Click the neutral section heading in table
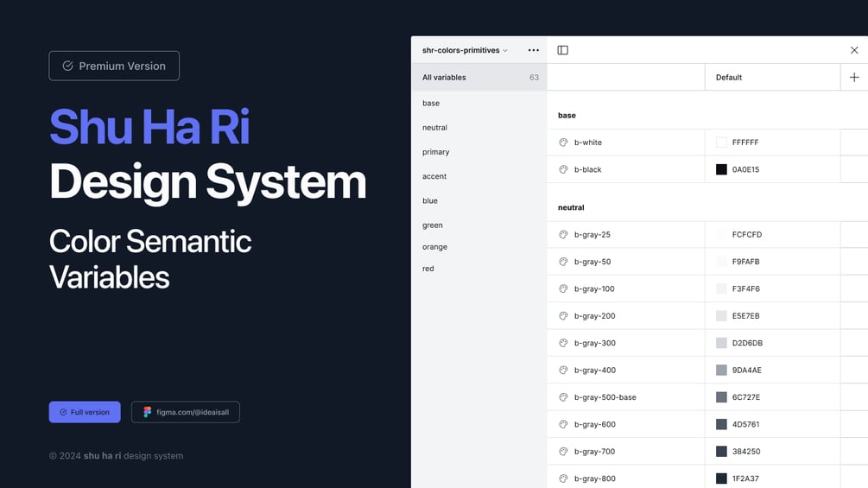Image resolution: width=868 pixels, height=488 pixels. coord(571,207)
